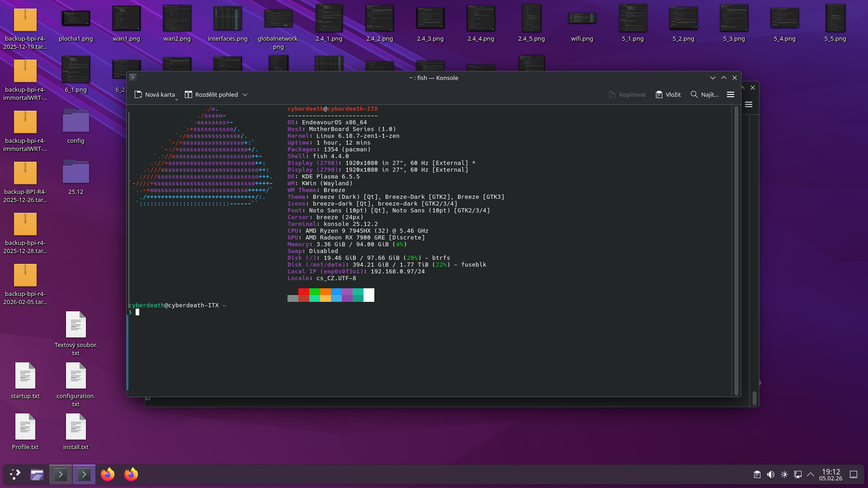Switch to the first Konsole taskbar entry
868x488 pixels.
coord(61,474)
